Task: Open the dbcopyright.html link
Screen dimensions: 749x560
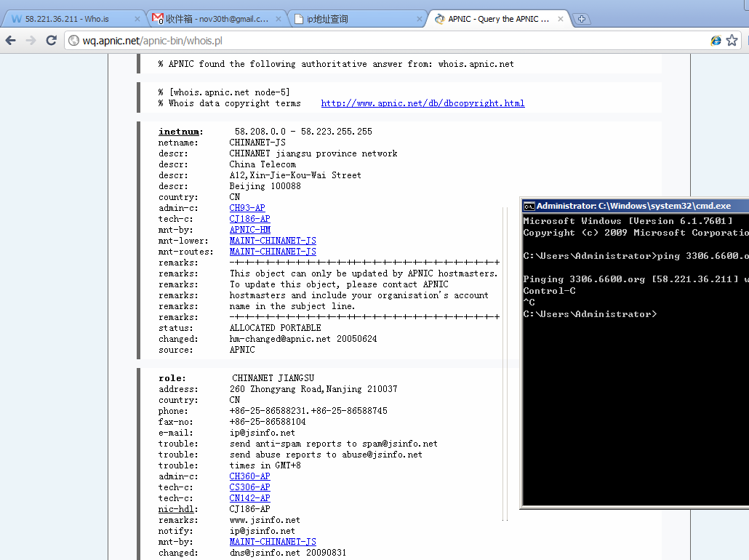Action: [x=422, y=103]
